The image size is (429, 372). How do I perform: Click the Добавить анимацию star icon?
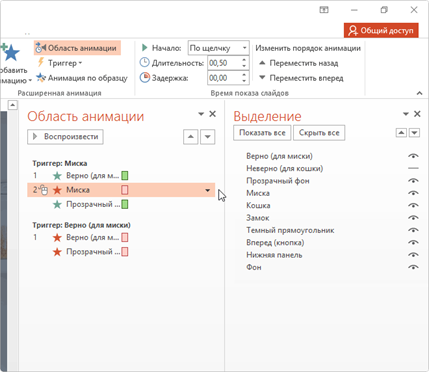coord(11,53)
